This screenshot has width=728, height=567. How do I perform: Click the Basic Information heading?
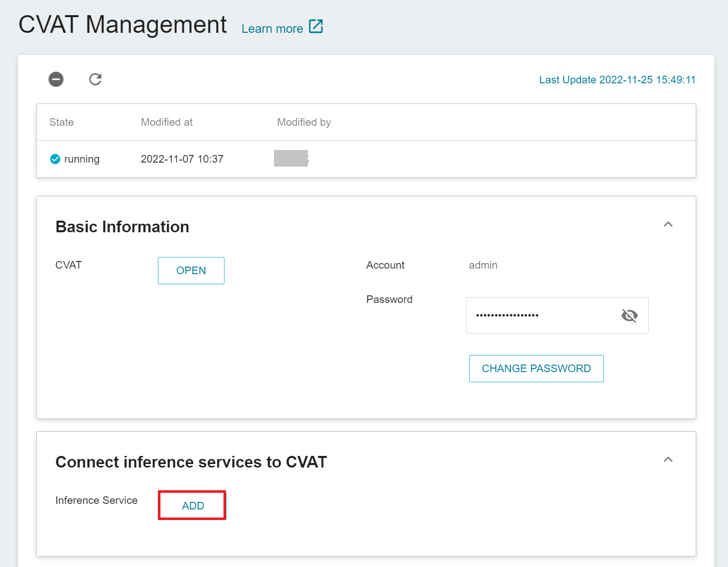point(122,227)
